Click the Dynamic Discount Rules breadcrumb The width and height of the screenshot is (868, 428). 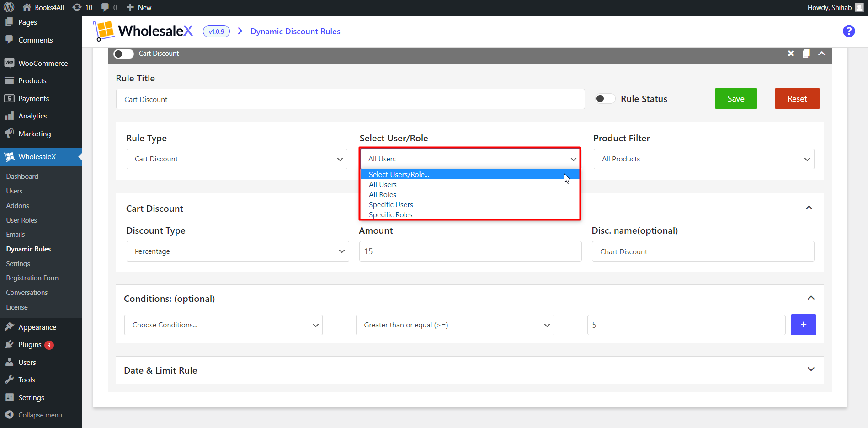point(295,31)
